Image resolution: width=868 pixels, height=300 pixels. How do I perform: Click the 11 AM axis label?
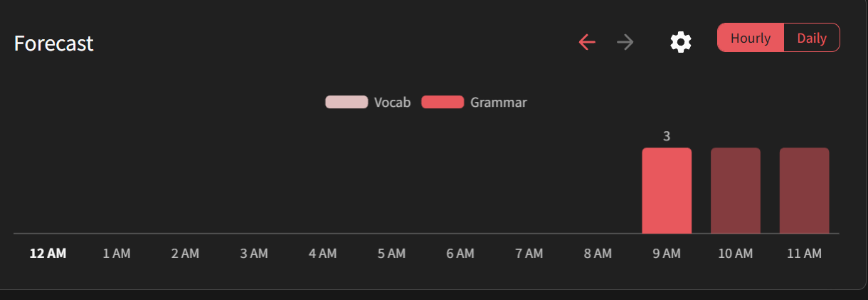click(x=805, y=254)
